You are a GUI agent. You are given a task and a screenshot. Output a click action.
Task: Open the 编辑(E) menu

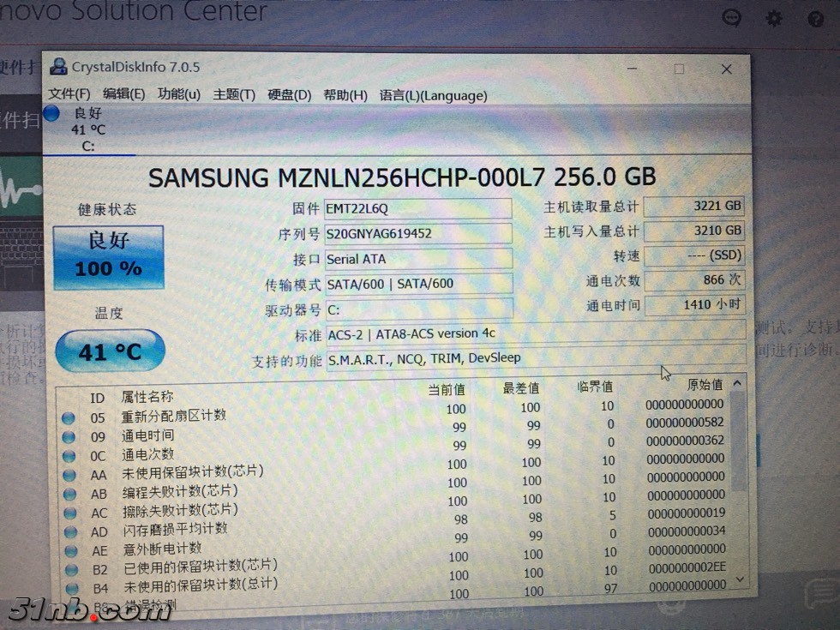[123, 94]
